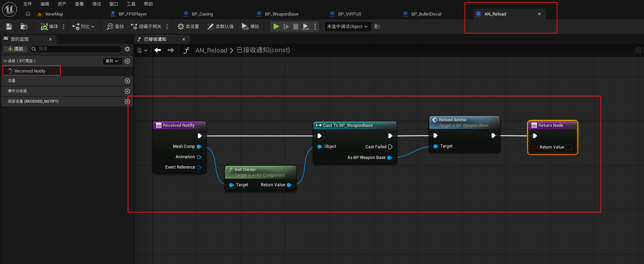Open the 未选中调试Object debug dropdown
This screenshot has width=644, height=264.
(x=348, y=27)
